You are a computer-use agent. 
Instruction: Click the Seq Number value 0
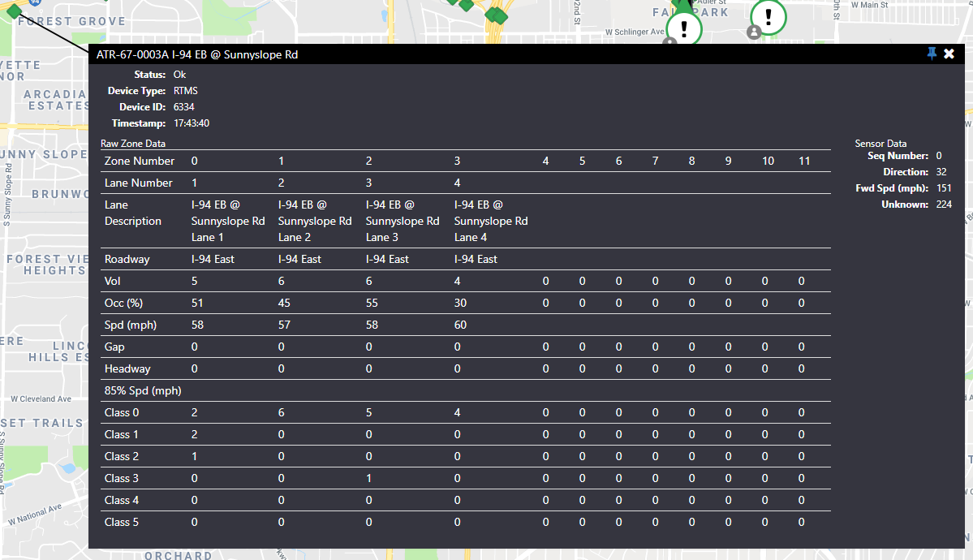pyautogui.click(x=939, y=156)
